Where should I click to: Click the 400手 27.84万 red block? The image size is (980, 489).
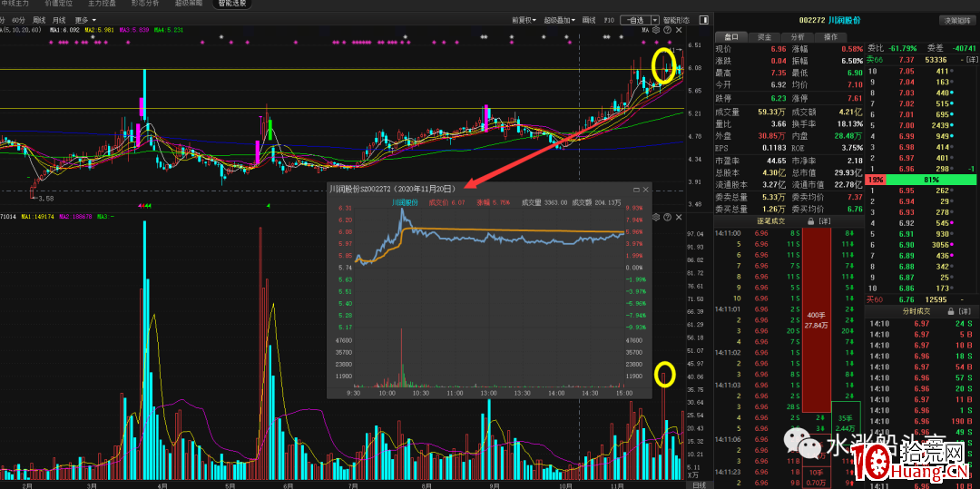[817, 320]
